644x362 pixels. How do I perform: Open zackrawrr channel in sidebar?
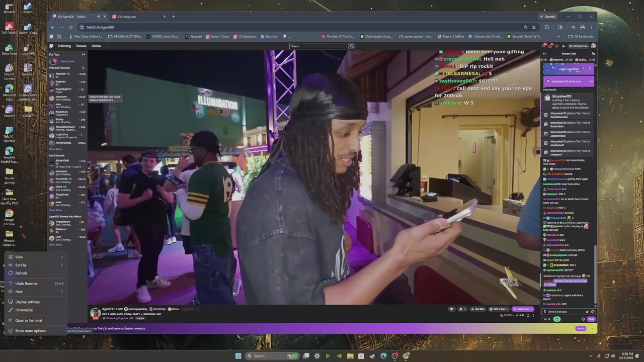pos(67,98)
